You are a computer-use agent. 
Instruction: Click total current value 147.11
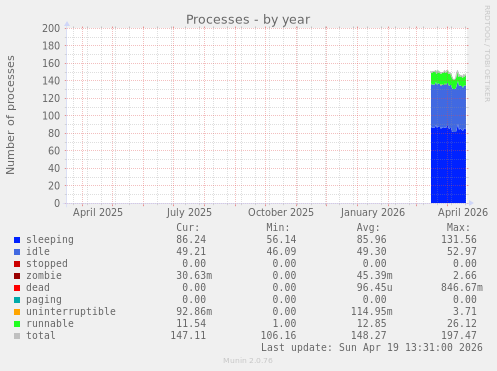pos(188,335)
